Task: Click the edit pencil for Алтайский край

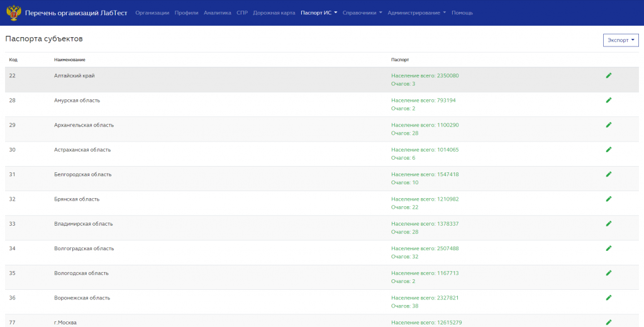Action: pyautogui.click(x=609, y=75)
